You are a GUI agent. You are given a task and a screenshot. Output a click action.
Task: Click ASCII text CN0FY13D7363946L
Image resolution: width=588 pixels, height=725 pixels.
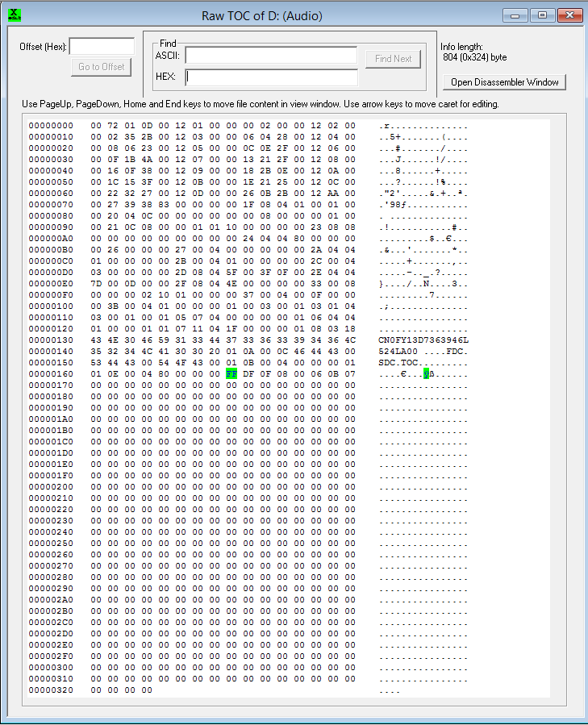(423, 340)
